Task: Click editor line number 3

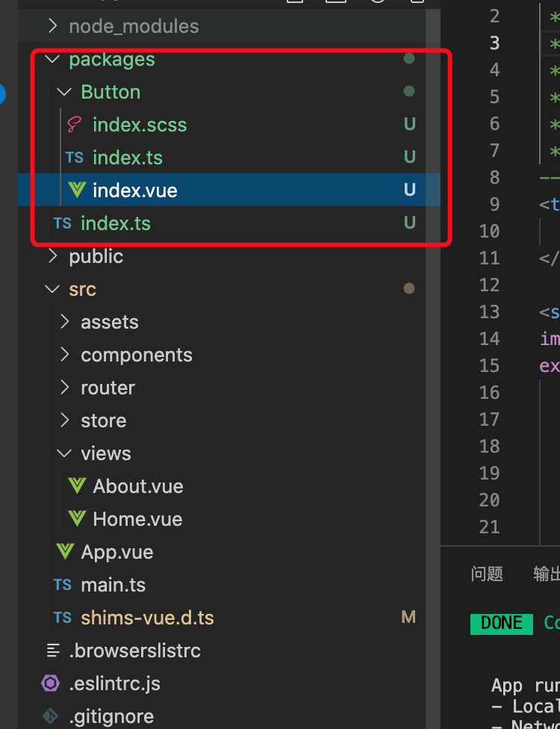Action: (494, 43)
